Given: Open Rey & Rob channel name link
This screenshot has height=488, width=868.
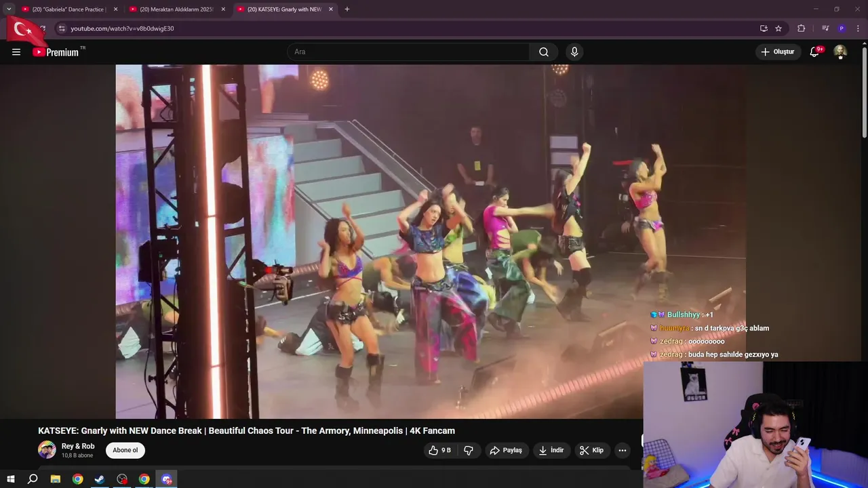Looking at the screenshot, I should 78,446.
